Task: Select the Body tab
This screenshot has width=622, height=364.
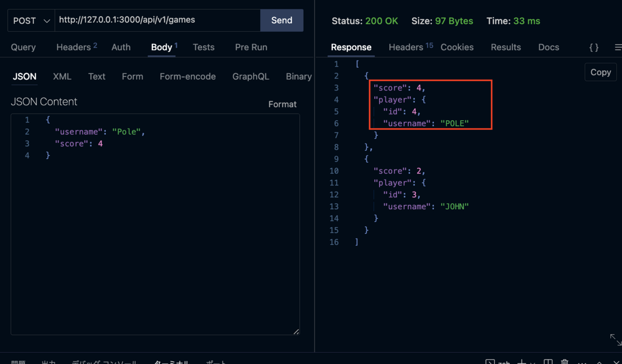Action: point(164,47)
